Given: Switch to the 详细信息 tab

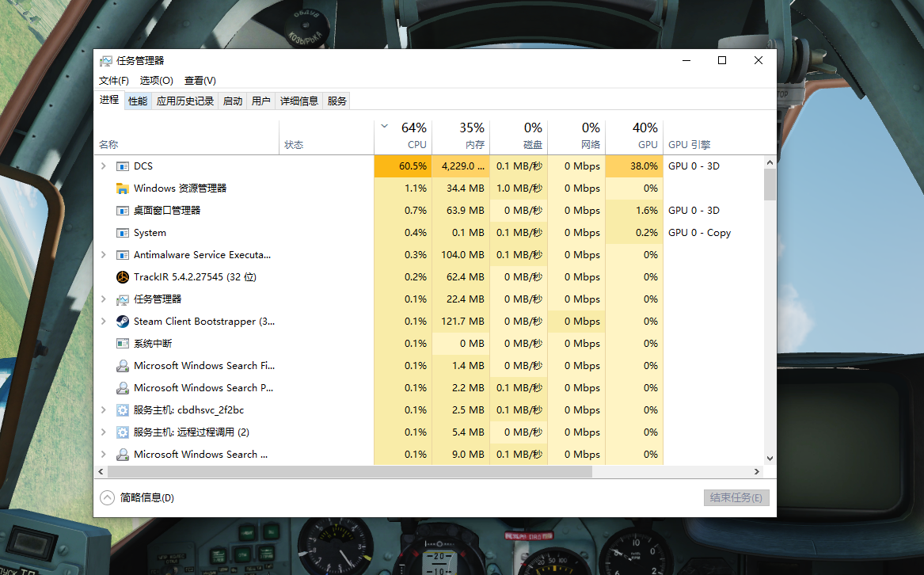Looking at the screenshot, I should pos(298,101).
